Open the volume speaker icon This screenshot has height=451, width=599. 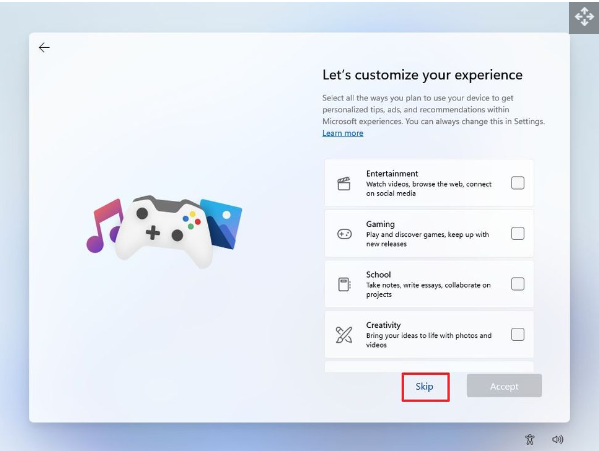click(x=557, y=440)
